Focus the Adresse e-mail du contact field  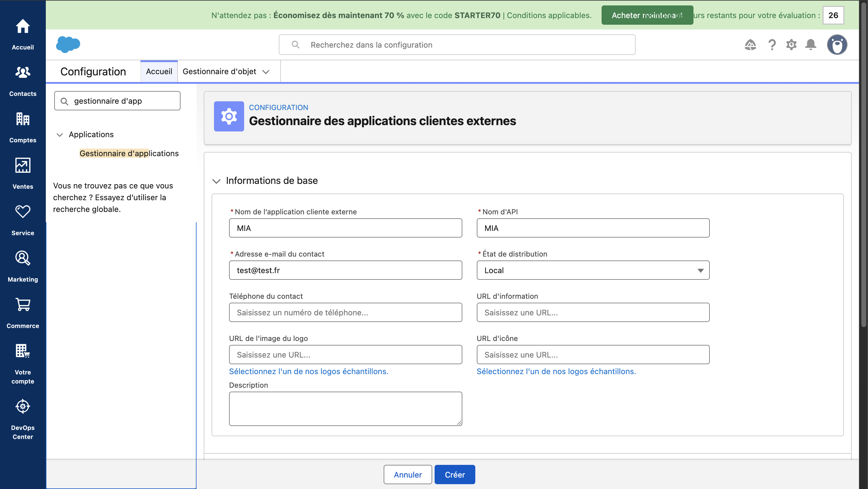click(x=345, y=270)
